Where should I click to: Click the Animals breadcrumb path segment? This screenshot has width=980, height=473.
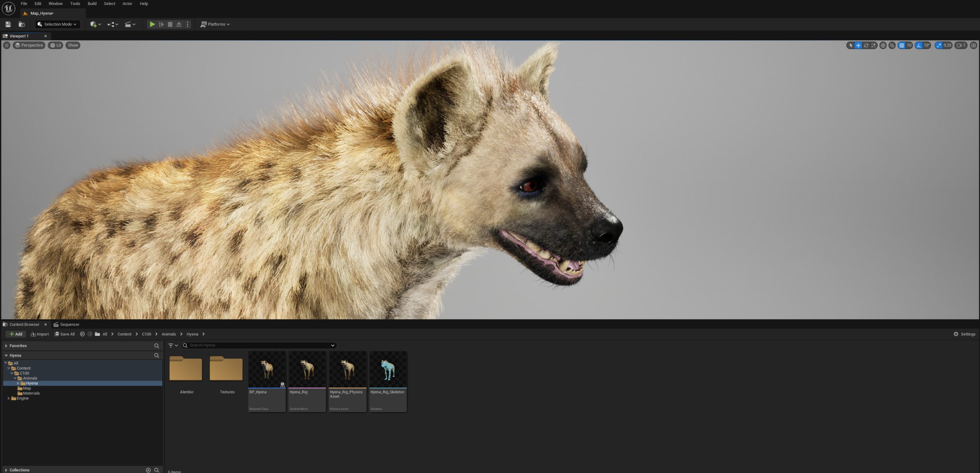[x=169, y=334]
